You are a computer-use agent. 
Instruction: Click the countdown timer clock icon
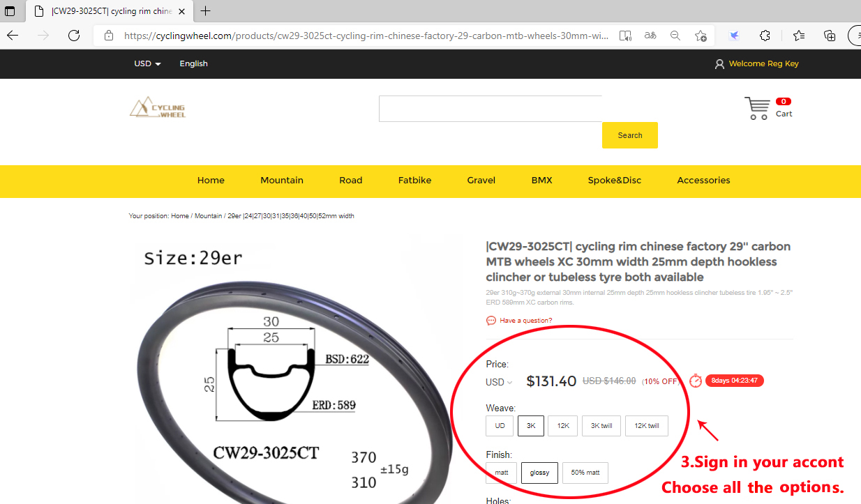tap(696, 381)
